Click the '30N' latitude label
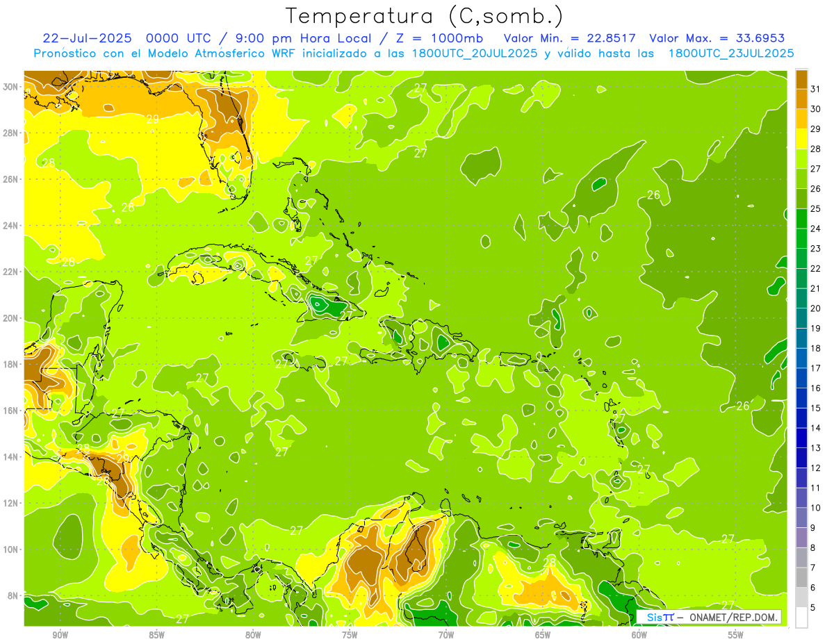The image size is (834, 644). pyautogui.click(x=10, y=86)
